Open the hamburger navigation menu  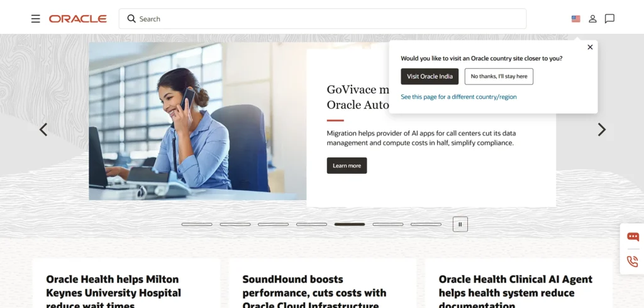[x=36, y=19]
